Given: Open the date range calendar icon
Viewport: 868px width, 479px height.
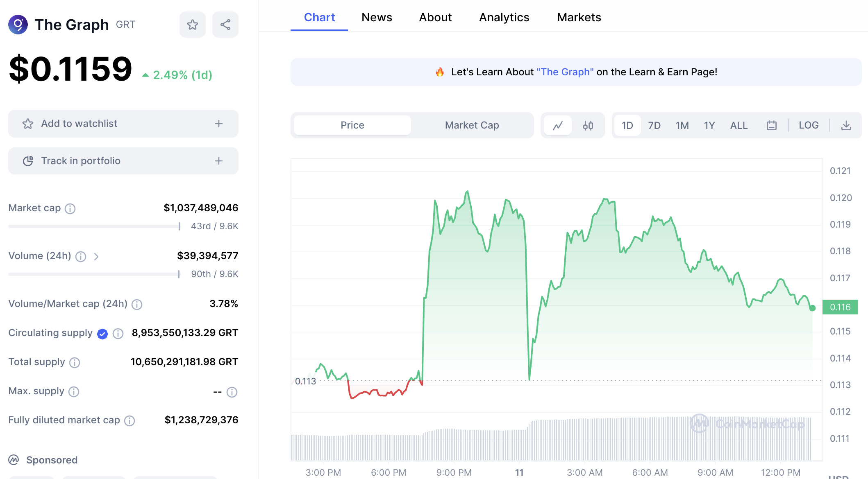Looking at the screenshot, I should click(x=772, y=125).
